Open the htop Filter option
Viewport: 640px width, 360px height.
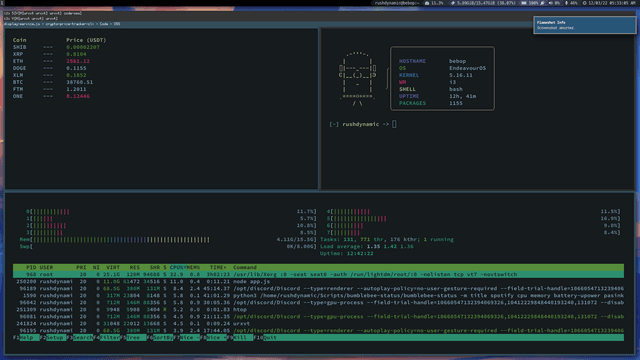pyautogui.click(x=107, y=338)
